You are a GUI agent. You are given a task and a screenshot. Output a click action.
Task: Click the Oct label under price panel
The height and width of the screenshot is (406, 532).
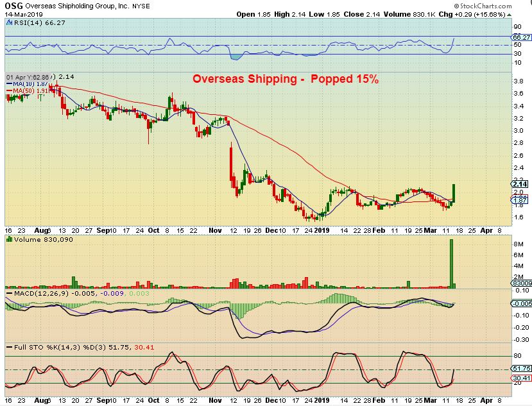point(154,230)
